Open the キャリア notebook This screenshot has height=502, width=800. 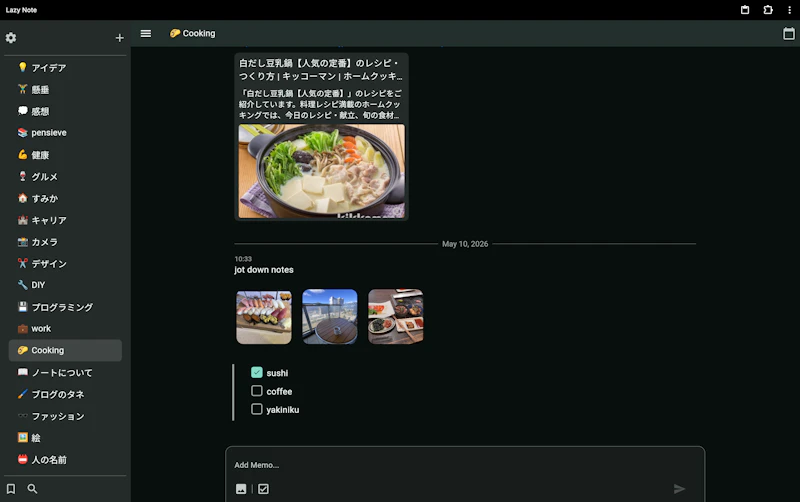click(65, 220)
